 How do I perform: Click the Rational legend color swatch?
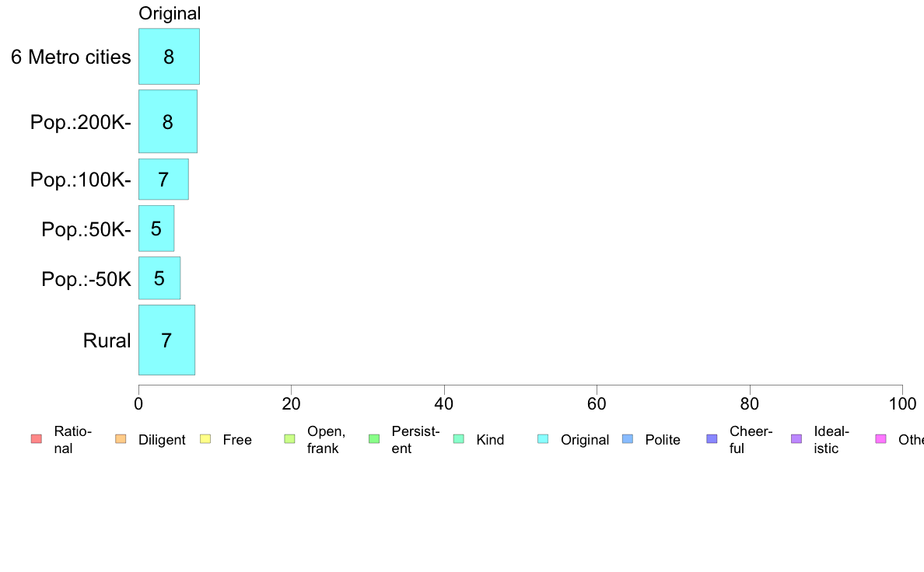36,439
